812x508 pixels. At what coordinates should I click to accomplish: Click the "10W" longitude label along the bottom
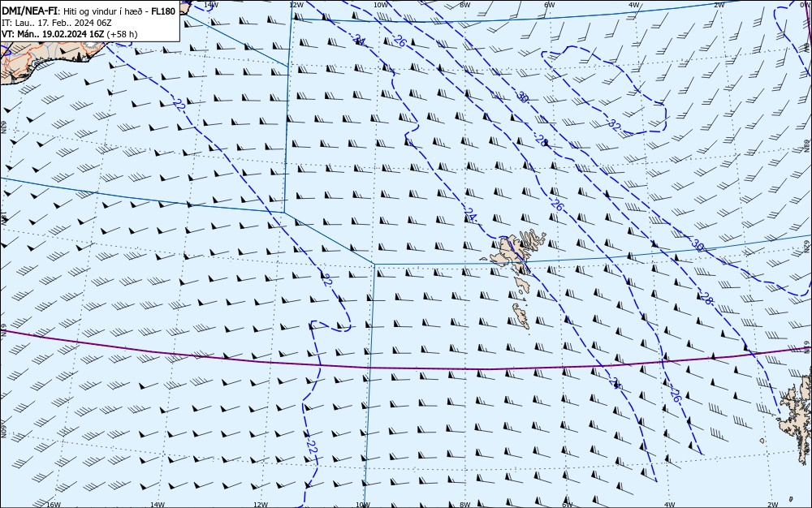point(363,505)
